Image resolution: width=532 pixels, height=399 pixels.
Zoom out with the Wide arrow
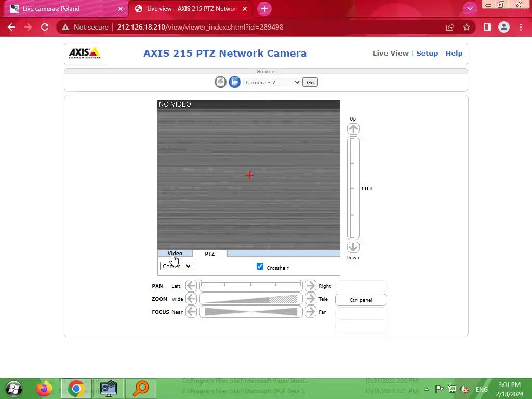pyautogui.click(x=191, y=299)
